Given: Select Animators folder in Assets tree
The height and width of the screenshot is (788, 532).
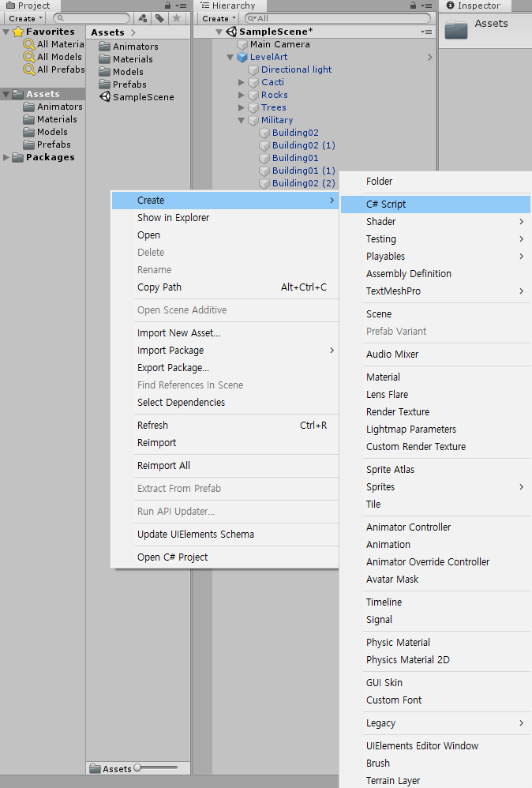Looking at the screenshot, I should (x=53, y=107).
